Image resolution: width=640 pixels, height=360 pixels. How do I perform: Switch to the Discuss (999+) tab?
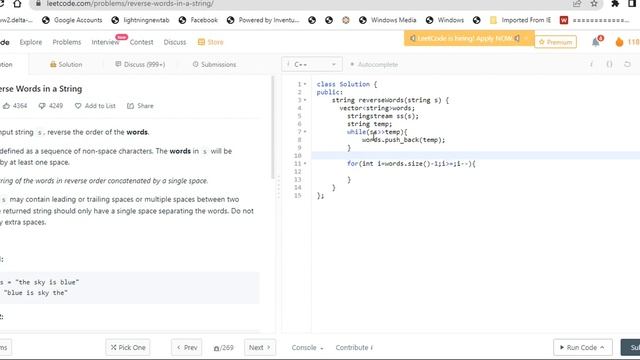point(140,64)
